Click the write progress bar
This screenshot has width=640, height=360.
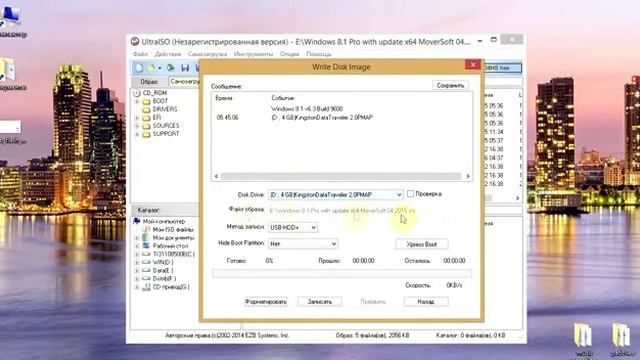(x=342, y=273)
